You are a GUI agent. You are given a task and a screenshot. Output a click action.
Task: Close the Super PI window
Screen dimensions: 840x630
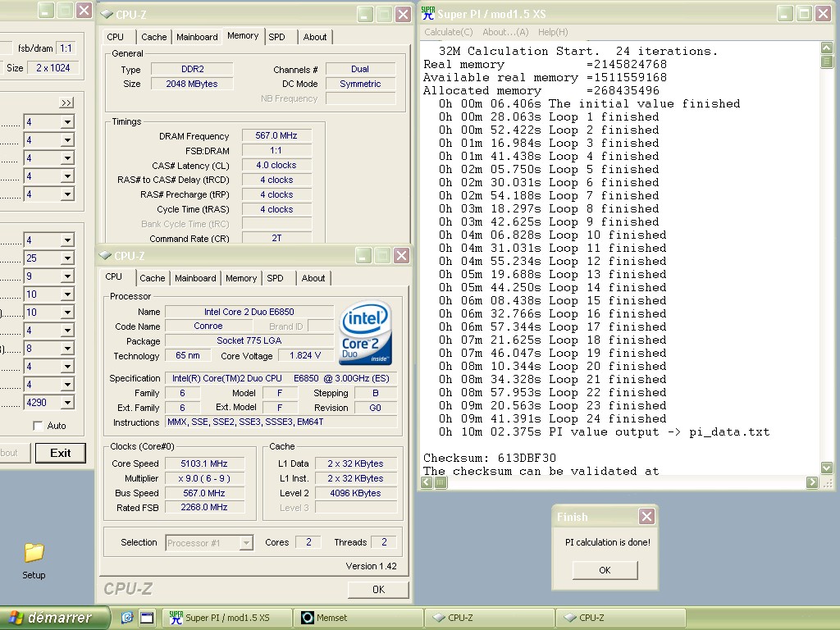tap(823, 13)
